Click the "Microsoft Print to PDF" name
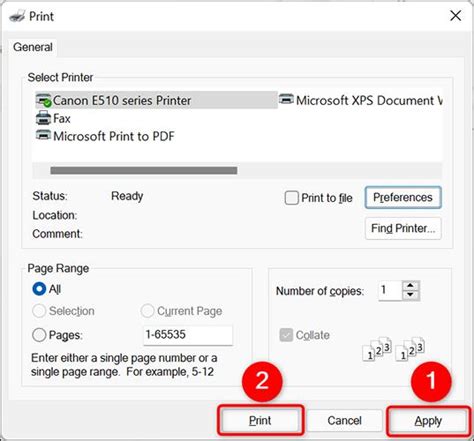Image resolution: width=474 pixels, height=441 pixels. [x=114, y=136]
